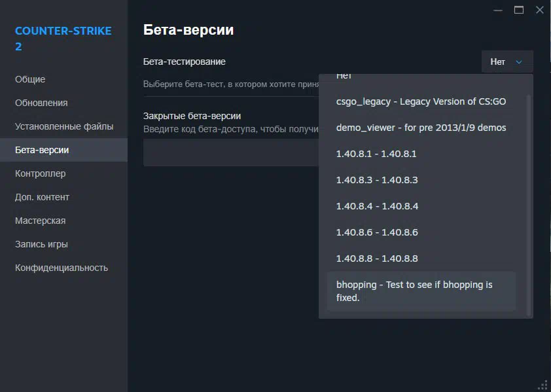Click the dropdown list scrollbar

click(x=529, y=205)
